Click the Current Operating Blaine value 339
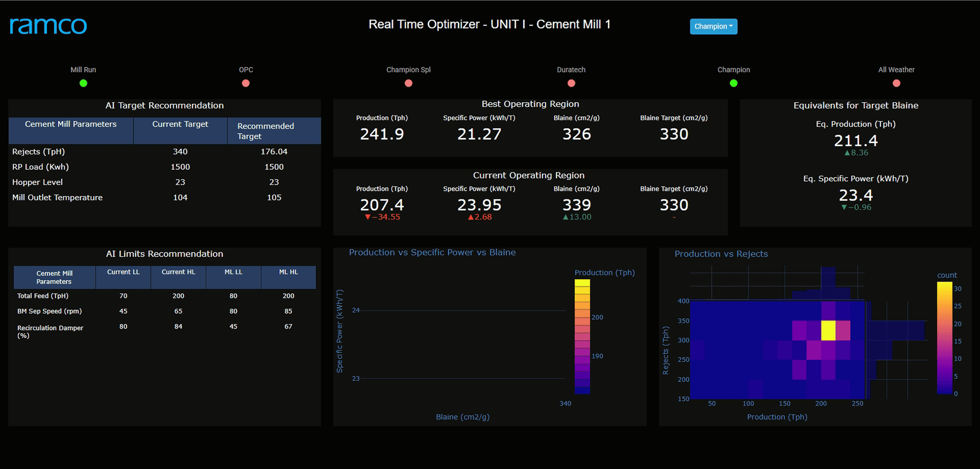This screenshot has width=980, height=469. 577,205
